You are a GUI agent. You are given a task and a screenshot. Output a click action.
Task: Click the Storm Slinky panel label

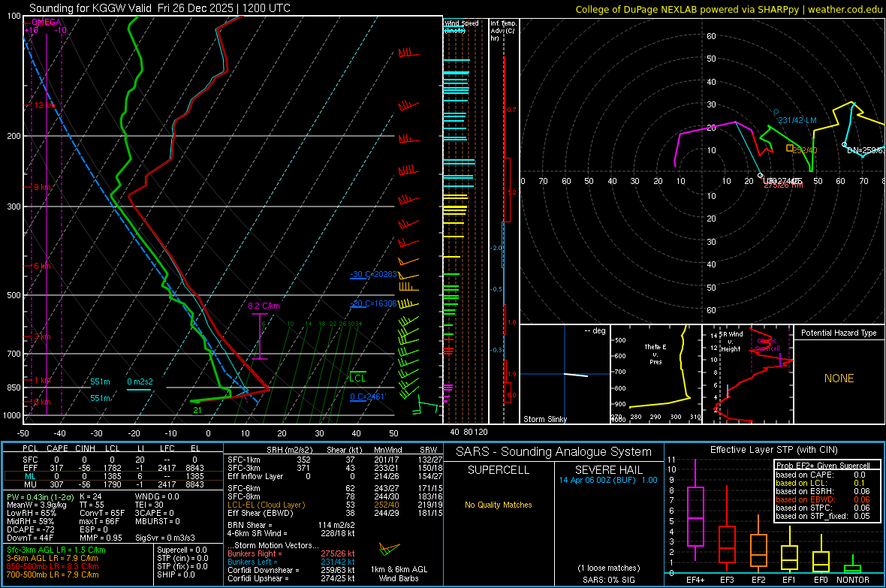point(544,419)
